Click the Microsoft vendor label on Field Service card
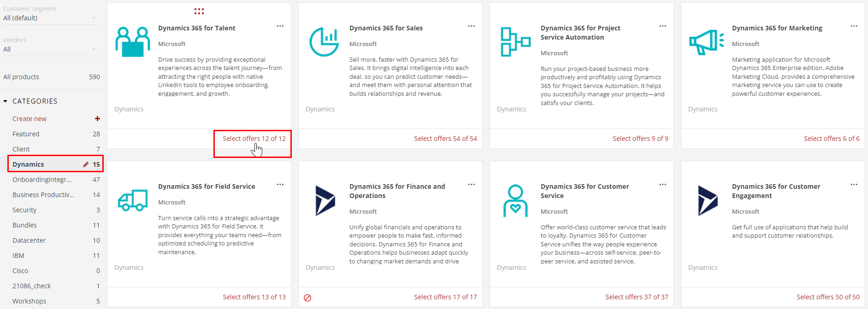This screenshot has width=868, height=309. pyautogui.click(x=172, y=202)
